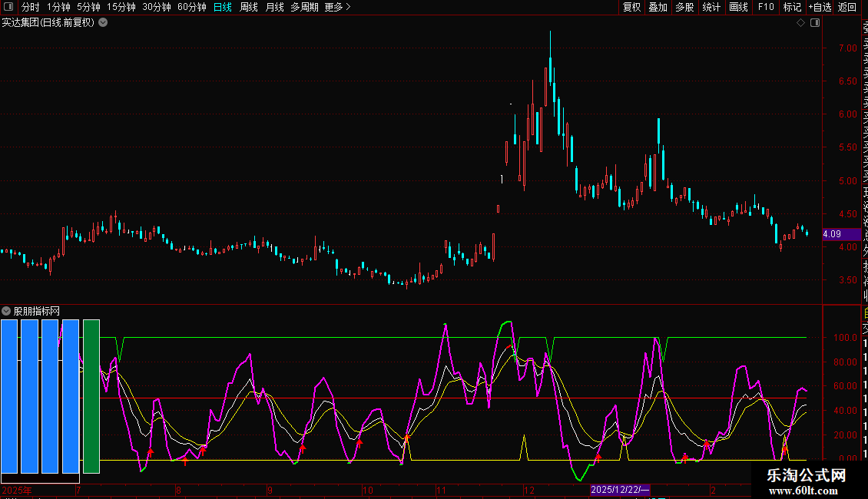Switch to 分时 intraday view
This screenshot has width=868, height=499.
(x=30, y=7)
